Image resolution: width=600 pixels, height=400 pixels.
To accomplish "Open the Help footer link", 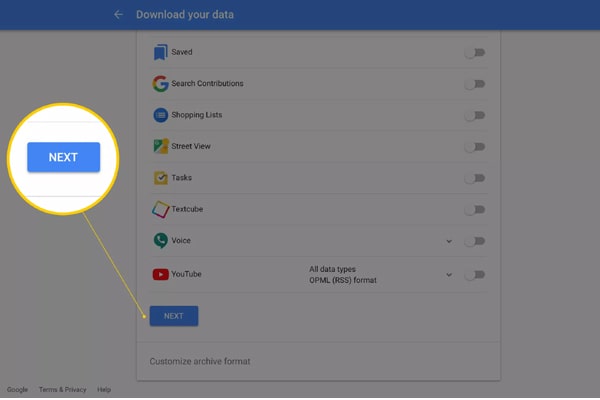I will pyautogui.click(x=104, y=390).
